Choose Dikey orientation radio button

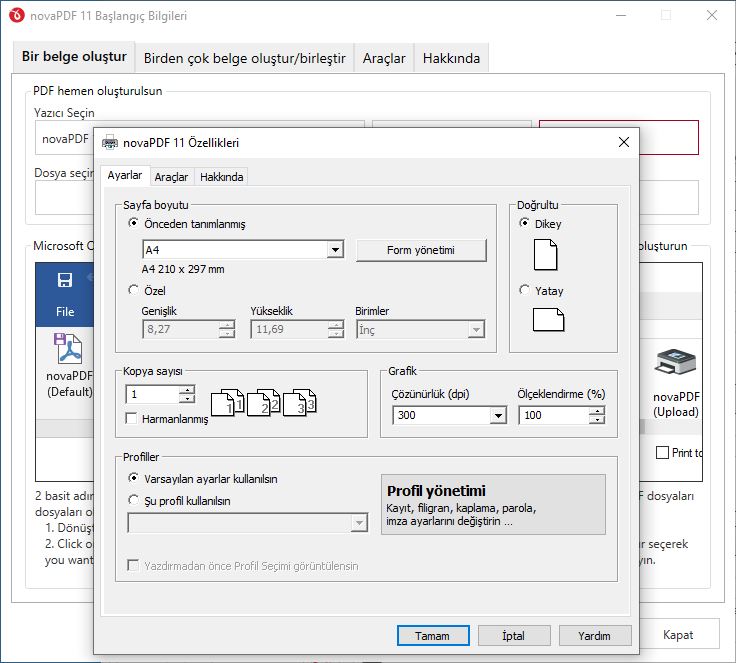(524, 223)
